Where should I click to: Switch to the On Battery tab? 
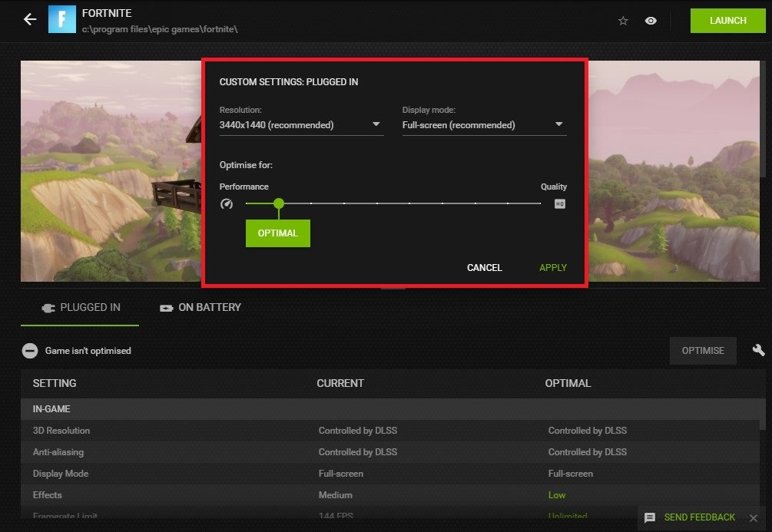coord(200,307)
